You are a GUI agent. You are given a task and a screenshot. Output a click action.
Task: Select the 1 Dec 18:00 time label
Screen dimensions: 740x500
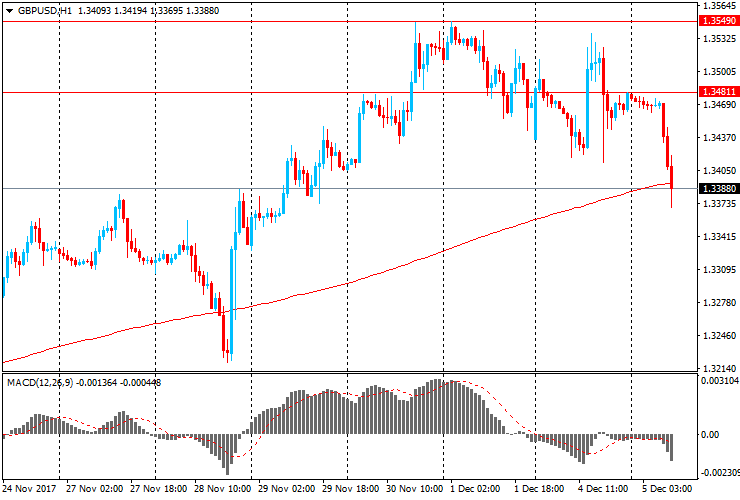click(539, 489)
